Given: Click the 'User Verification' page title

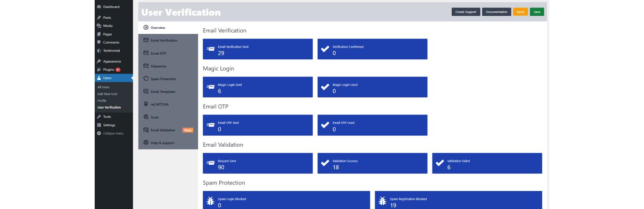Looking at the screenshot, I should 181,12.
